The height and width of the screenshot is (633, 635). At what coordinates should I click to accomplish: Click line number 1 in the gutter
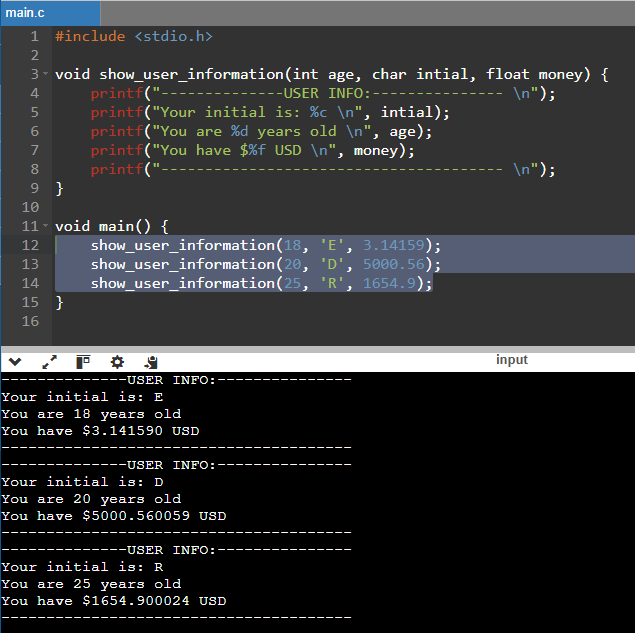(34, 36)
